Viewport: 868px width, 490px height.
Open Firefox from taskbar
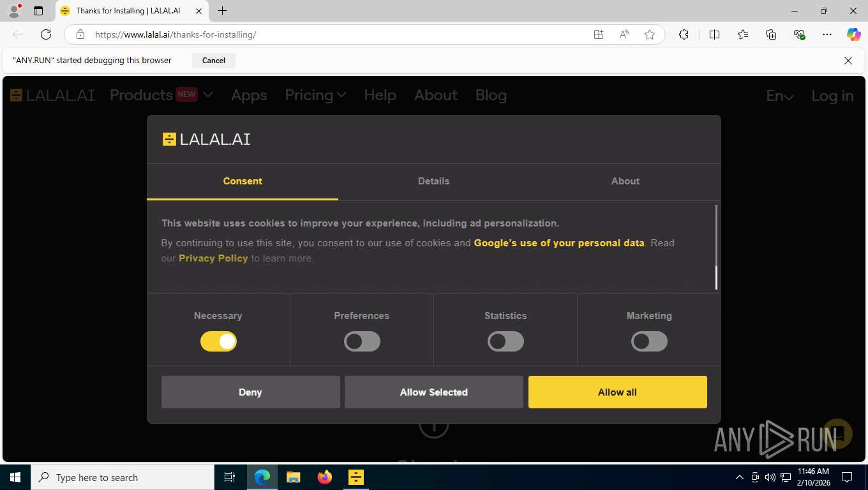coord(324,477)
